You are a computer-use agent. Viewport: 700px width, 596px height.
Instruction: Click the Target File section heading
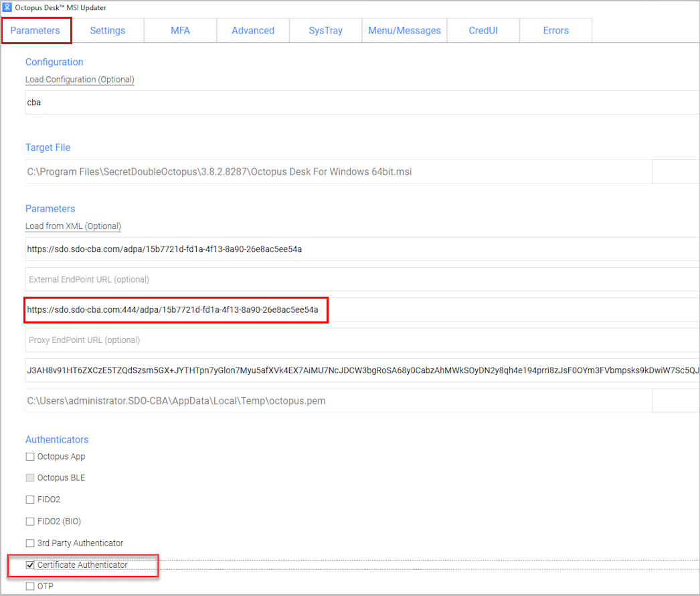pos(48,147)
